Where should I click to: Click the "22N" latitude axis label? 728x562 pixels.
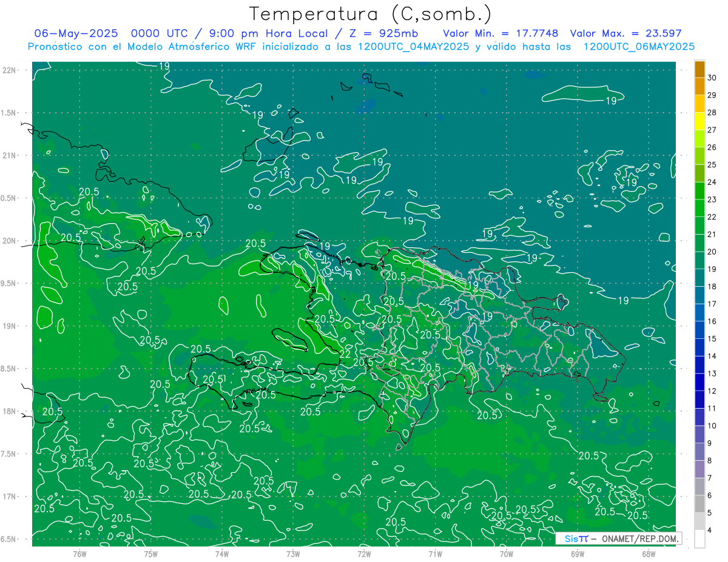click(9, 70)
